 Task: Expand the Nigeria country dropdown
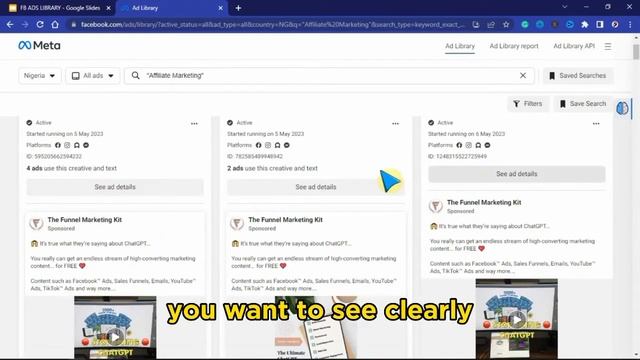[40, 76]
